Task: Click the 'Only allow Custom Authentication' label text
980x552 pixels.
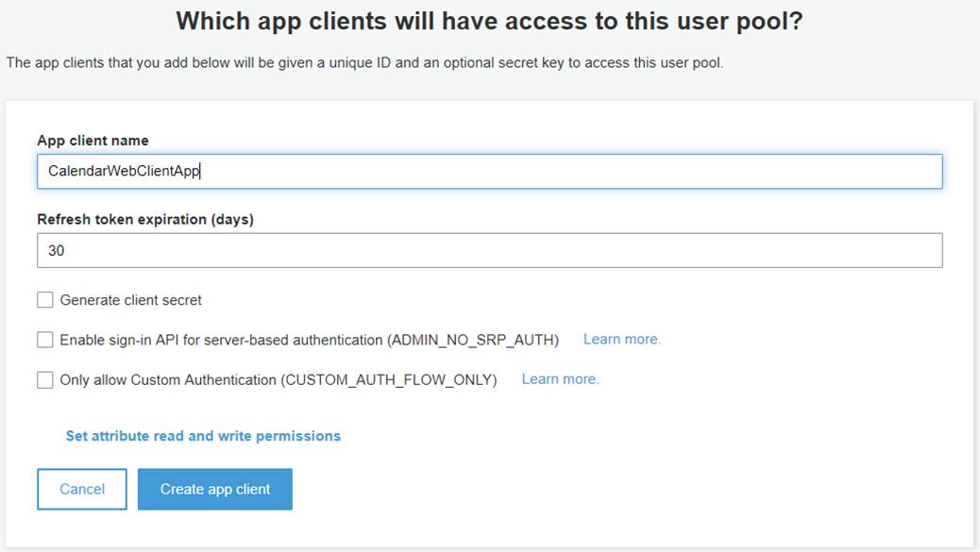Action: 167,379
